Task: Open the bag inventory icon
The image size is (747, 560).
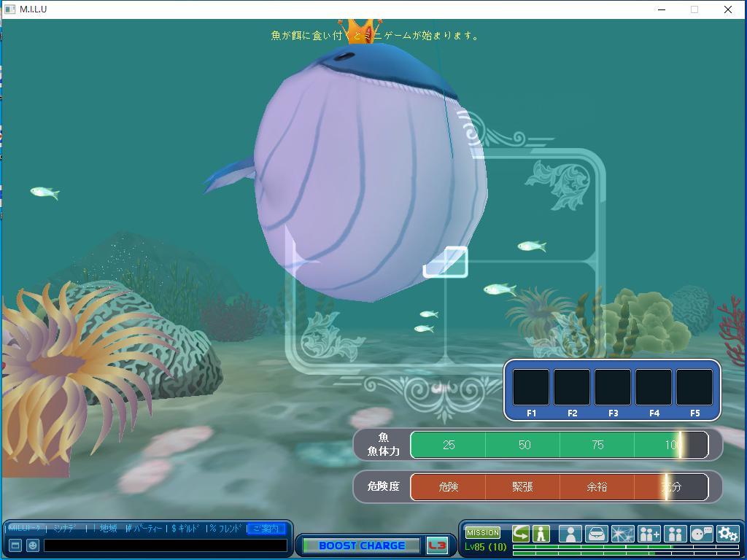Action: point(596,534)
